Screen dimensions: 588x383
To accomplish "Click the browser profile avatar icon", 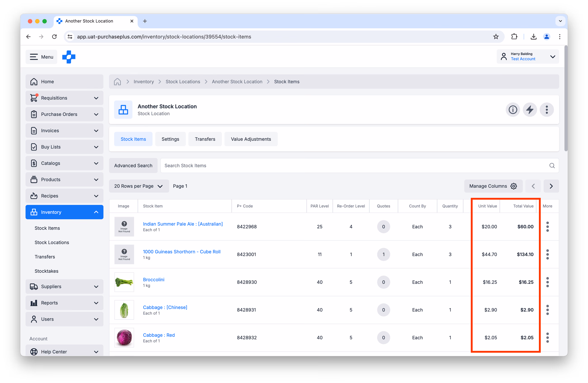I will pos(546,37).
